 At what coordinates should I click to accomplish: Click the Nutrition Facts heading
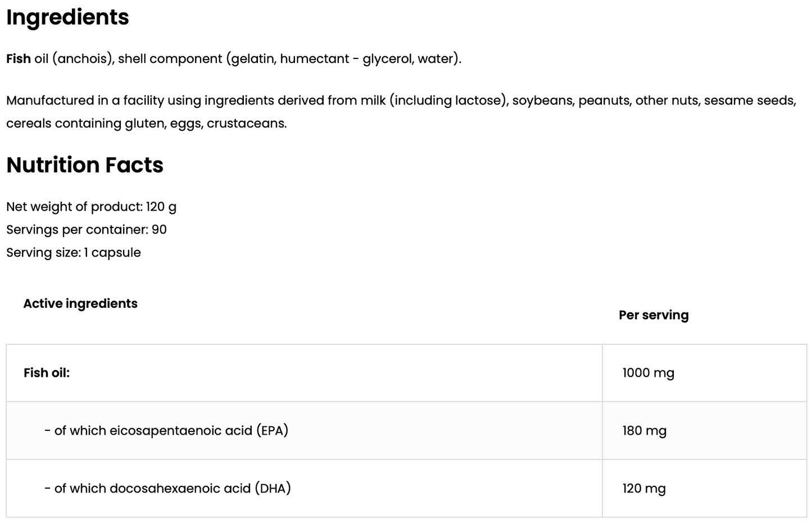click(x=85, y=165)
